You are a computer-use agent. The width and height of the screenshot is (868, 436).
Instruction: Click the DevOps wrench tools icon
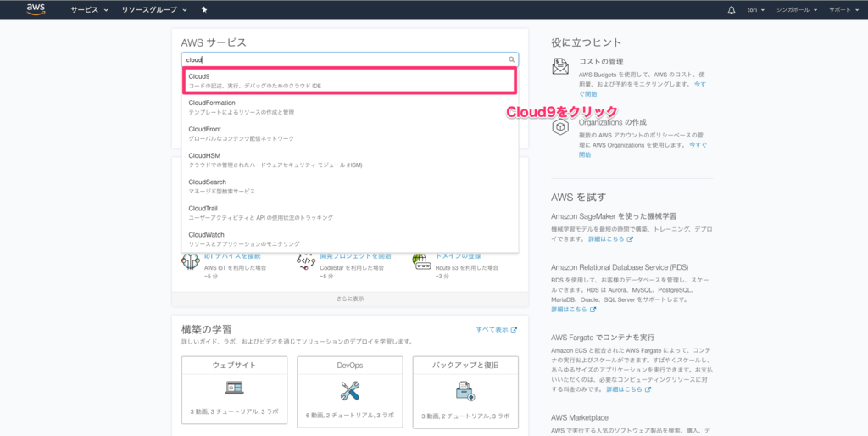(x=350, y=391)
